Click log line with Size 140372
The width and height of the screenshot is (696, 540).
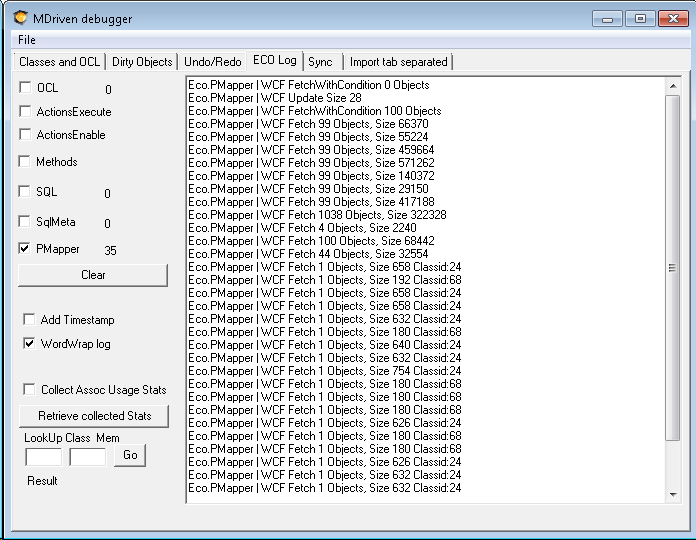click(x=311, y=176)
